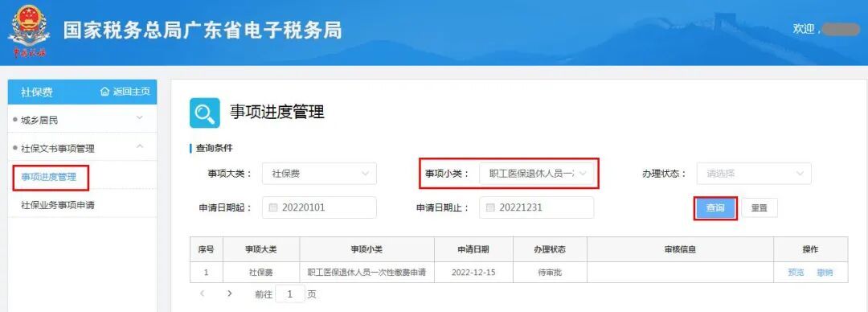Go to previous page arrow
This screenshot has height=312, width=868.
(x=203, y=294)
